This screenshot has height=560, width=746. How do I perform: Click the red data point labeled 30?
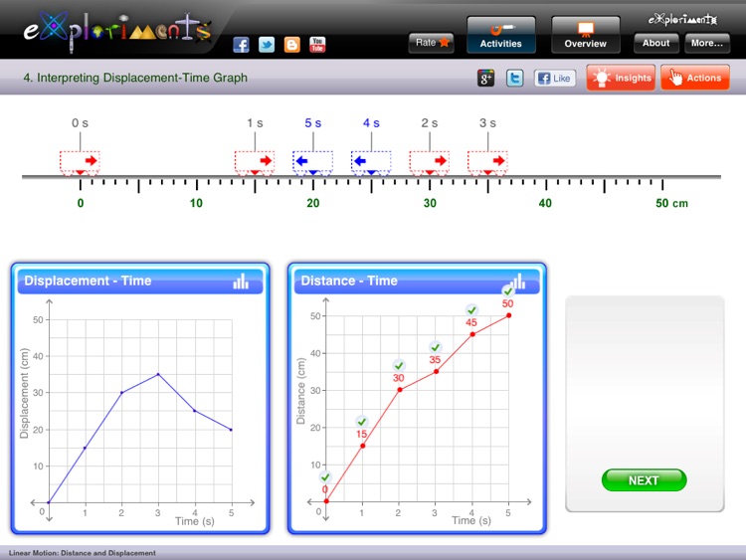coord(400,390)
